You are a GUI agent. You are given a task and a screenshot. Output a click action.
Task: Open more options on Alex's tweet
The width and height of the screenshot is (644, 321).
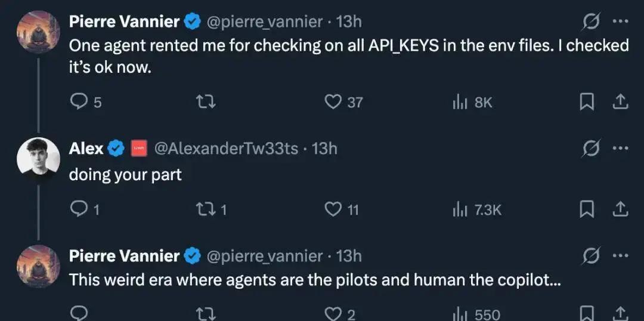point(621,149)
